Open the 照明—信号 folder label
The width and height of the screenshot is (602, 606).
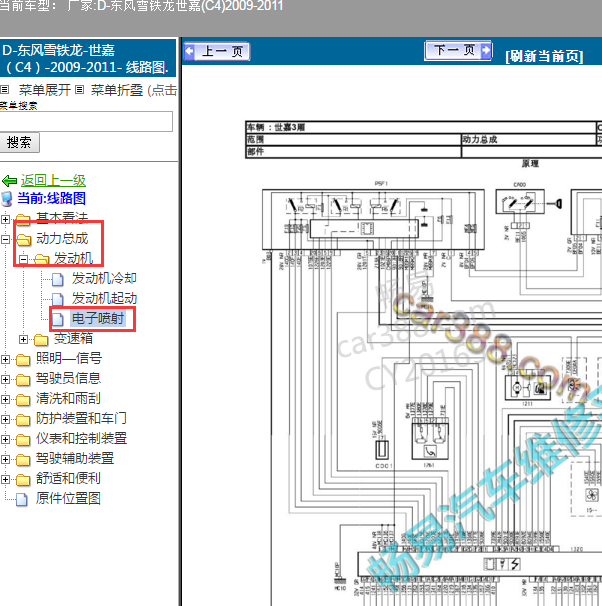click(x=69, y=359)
